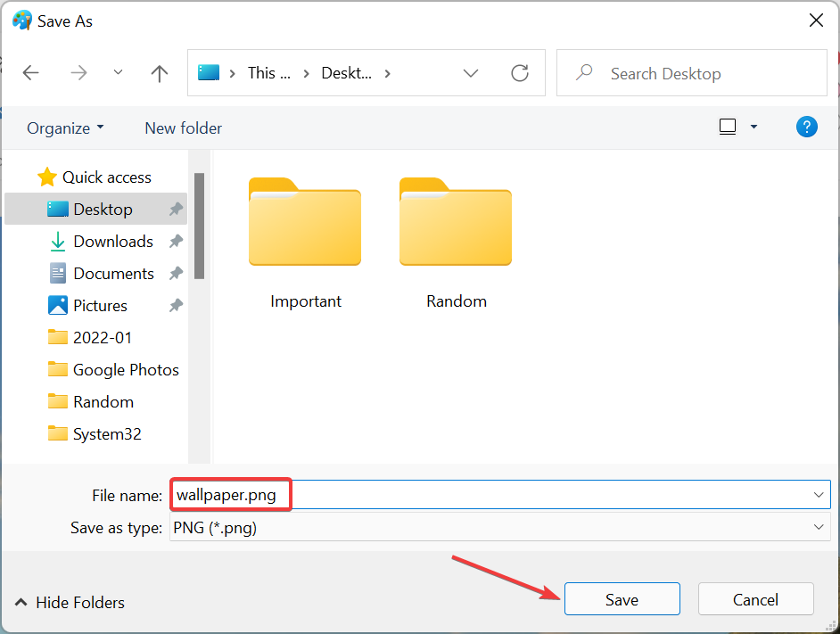Click the Save button
Image resolution: width=840 pixels, height=634 pixels.
click(x=622, y=599)
